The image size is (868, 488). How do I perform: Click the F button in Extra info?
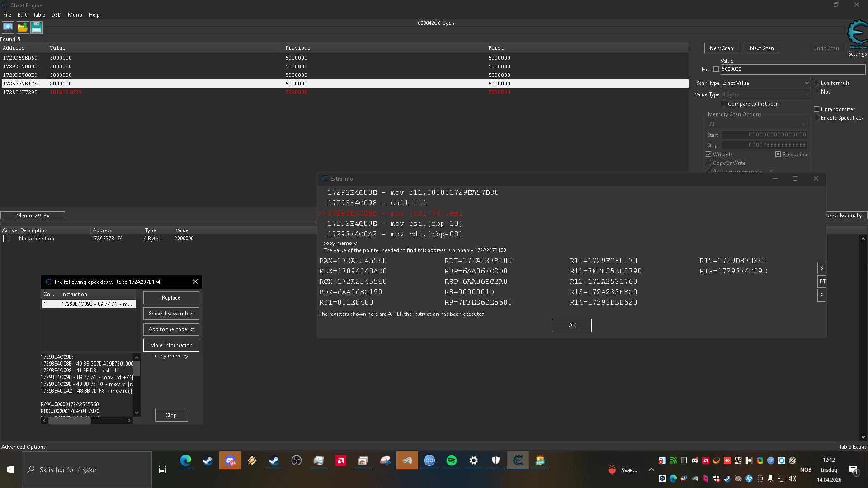(x=821, y=295)
